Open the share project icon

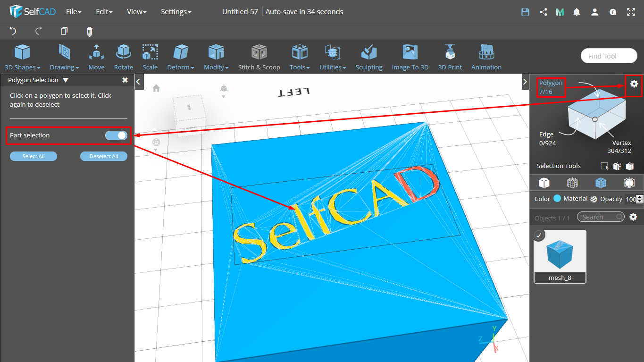tap(543, 12)
